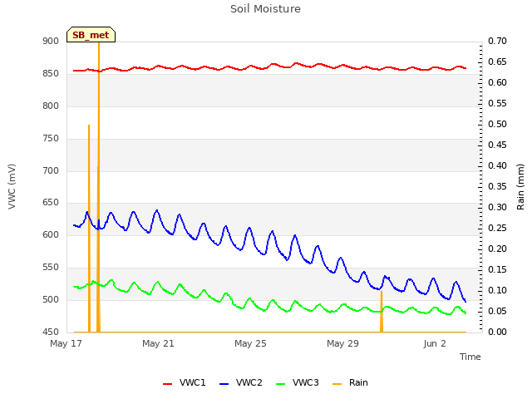Click the 700 left axis value

(x=51, y=170)
